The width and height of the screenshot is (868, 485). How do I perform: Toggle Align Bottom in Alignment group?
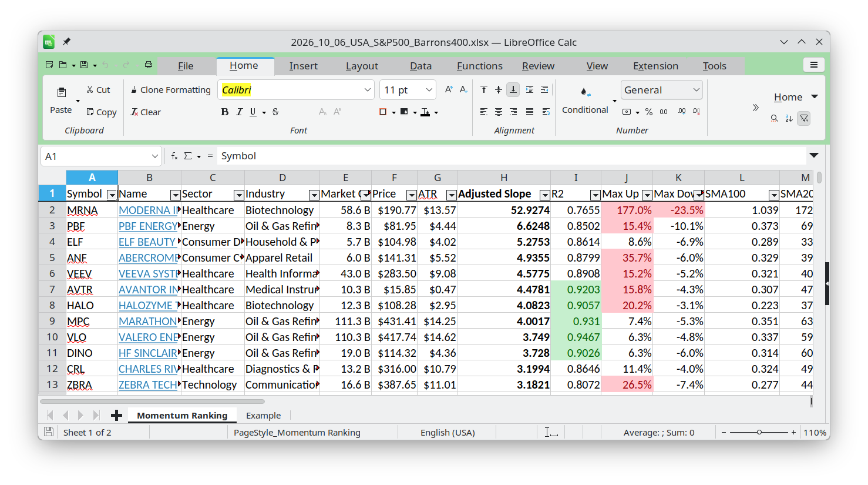coord(513,89)
